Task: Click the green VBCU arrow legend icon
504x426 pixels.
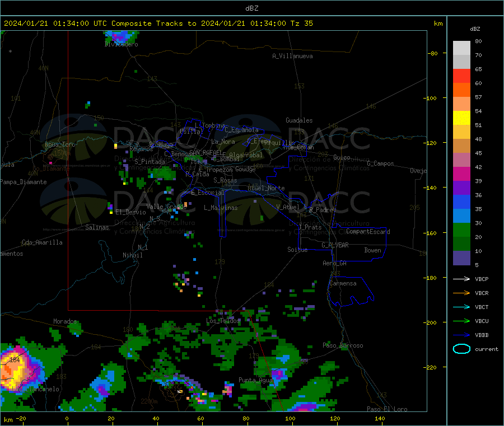Action: [x=461, y=321]
